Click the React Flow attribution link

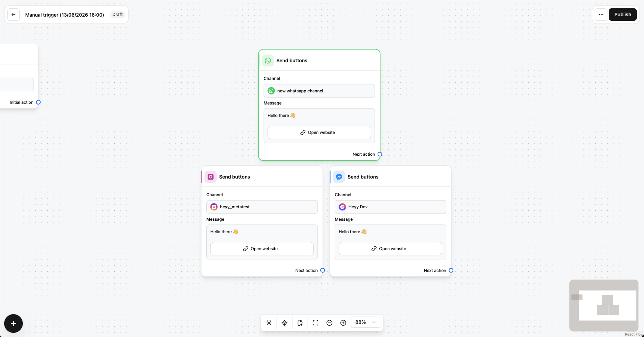(x=634, y=335)
